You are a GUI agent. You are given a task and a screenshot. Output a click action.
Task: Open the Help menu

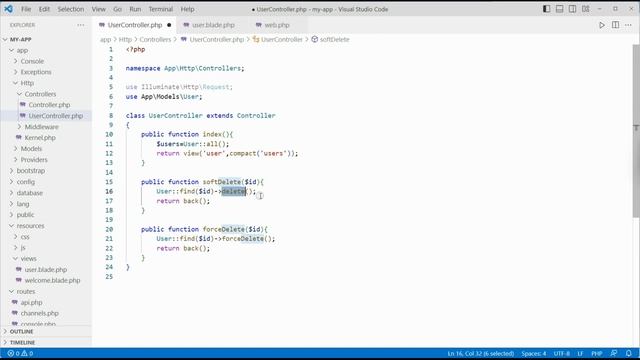pyautogui.click(x=187, y=9)
